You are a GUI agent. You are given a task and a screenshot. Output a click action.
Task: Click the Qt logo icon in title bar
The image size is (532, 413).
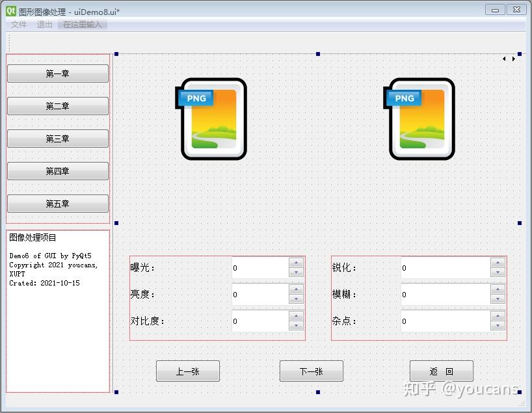11,11
